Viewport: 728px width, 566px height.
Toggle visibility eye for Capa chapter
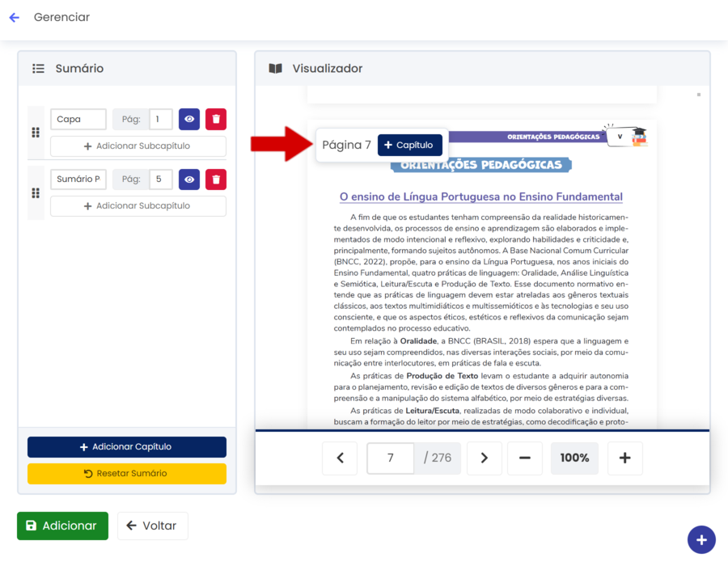tap(188, 120)
